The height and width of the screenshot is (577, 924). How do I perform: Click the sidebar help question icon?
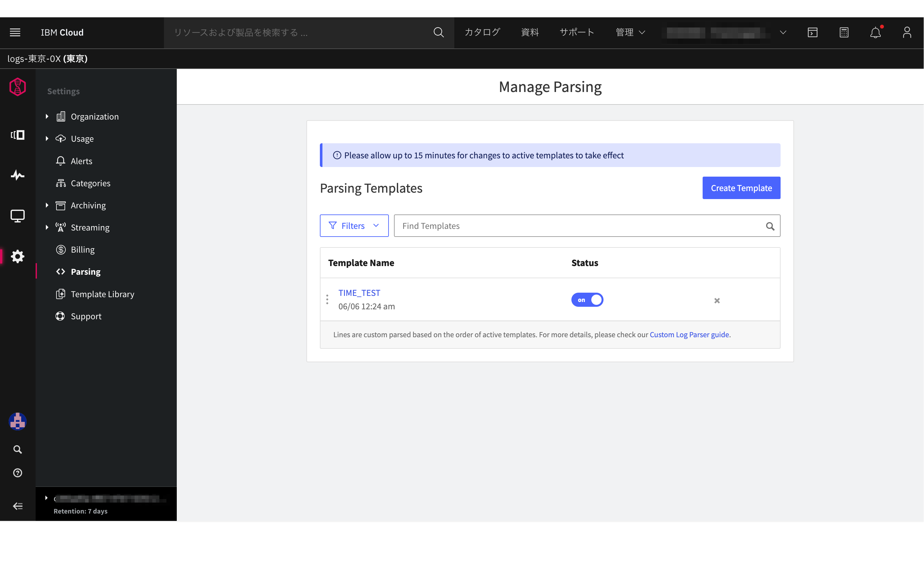[x=18, y=473]
